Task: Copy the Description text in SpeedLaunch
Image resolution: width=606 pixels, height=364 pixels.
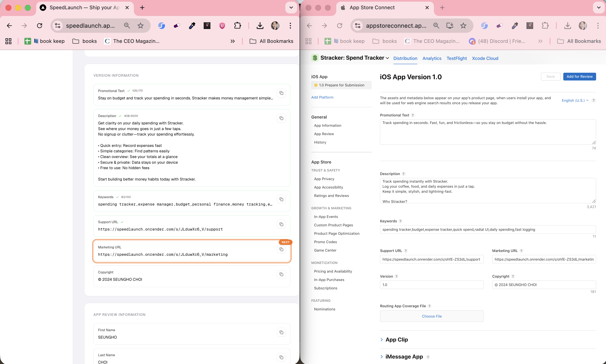Action: [x=281, y=118]
